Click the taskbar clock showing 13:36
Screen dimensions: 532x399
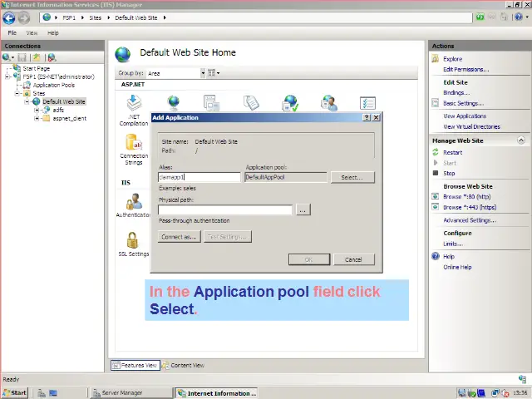tap(520, 393)
